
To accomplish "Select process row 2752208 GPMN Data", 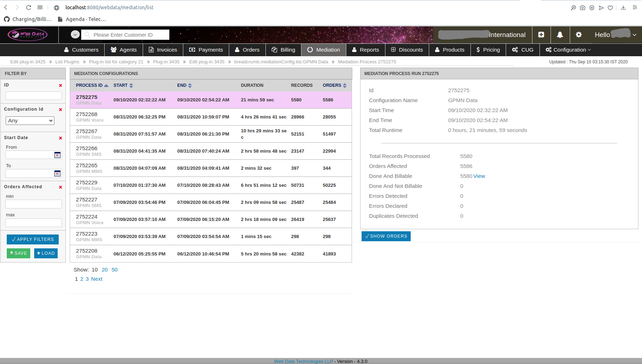I will tap(211, 254).
